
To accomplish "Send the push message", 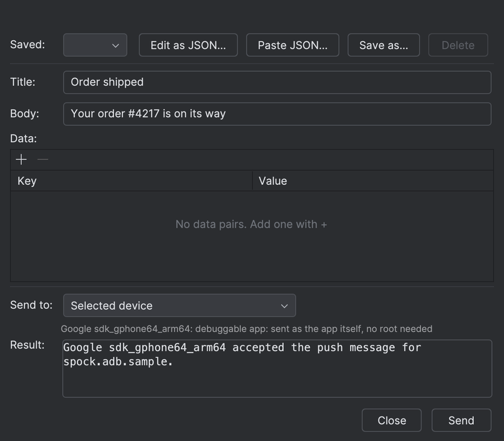I will click(x=461, y=420).
